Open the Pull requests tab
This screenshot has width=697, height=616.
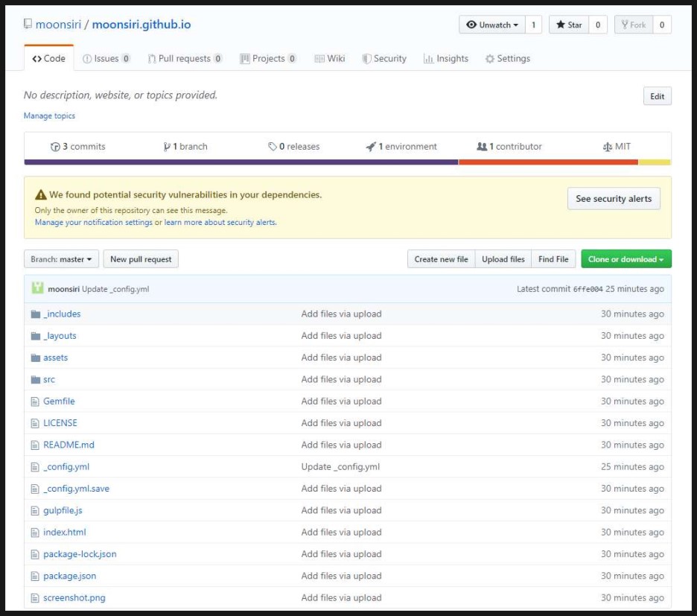pyautogui.click(x=185, y=59)
